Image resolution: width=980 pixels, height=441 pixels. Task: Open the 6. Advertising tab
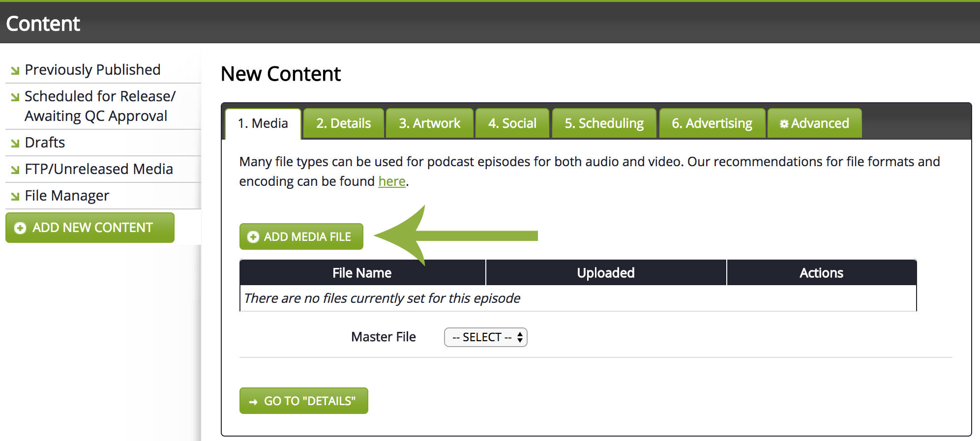click(x=712, y=123)
